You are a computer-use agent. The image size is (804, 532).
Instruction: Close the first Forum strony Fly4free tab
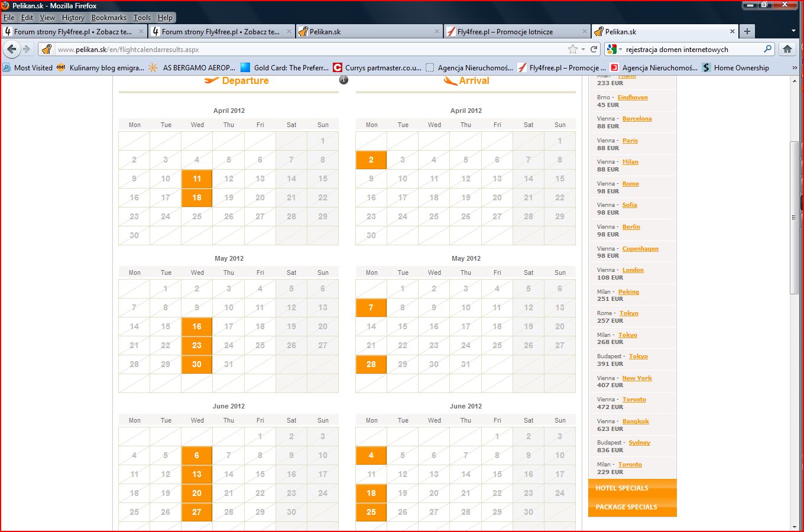tap(141, 31)
